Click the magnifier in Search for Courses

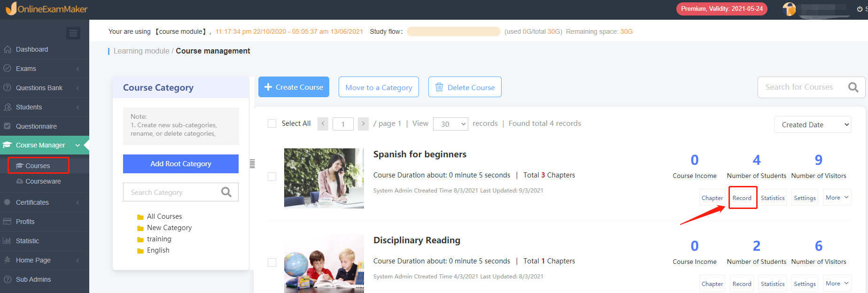pos(853,87)
